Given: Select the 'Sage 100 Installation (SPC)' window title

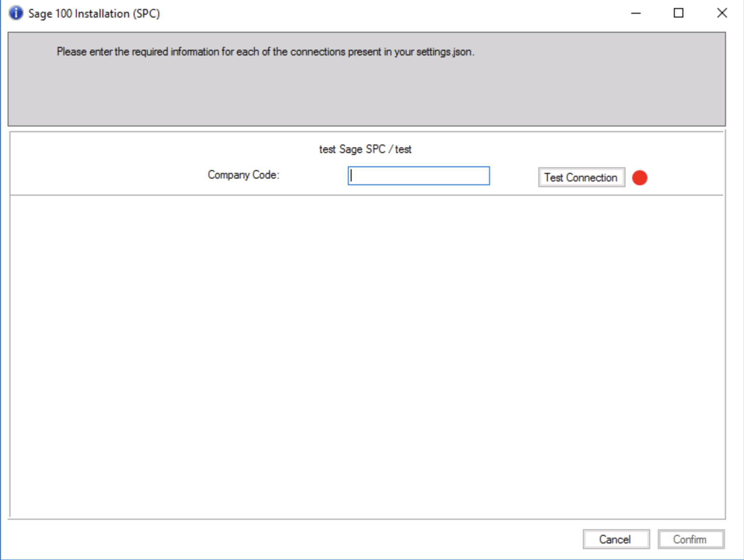Looking at the screenshot, I should click(x=94, y=14).
